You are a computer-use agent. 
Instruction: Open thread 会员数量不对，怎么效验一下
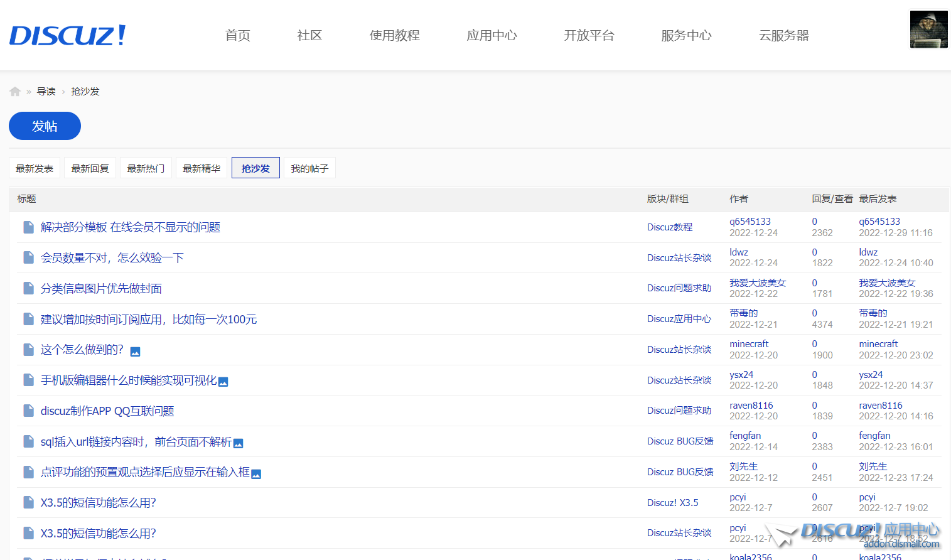112,258
